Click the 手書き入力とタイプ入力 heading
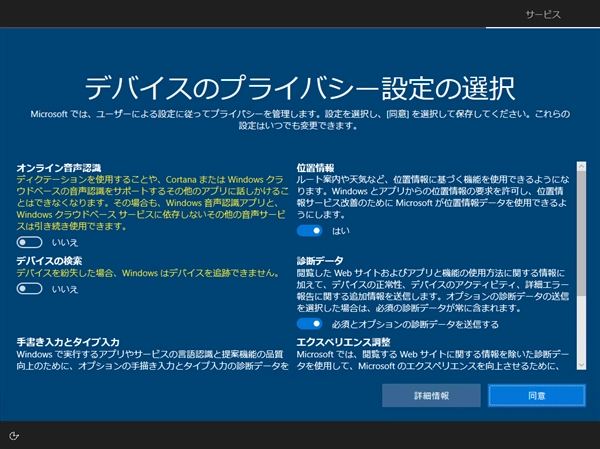Image resolution: width=600 pixels, height=449 pixels. point(68,342)
